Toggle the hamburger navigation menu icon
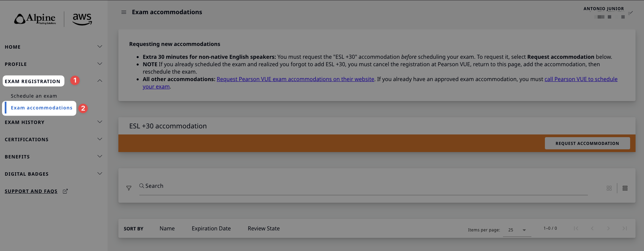This screenshot has height=251, width=644. coord(124,12)
